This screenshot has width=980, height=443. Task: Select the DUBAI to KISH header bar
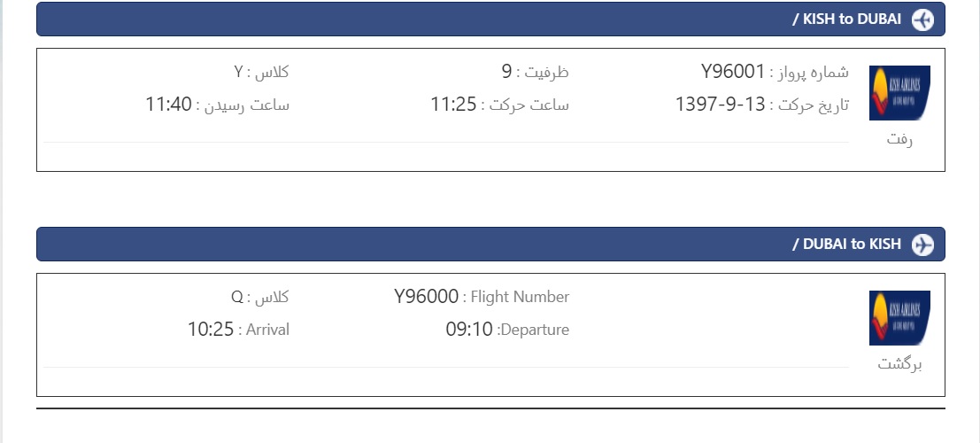coord(490,245)
